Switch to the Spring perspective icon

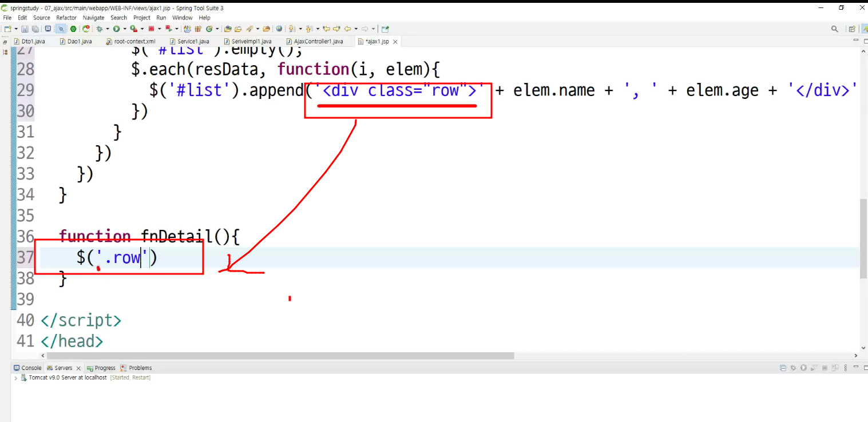(x=864, y=29)
